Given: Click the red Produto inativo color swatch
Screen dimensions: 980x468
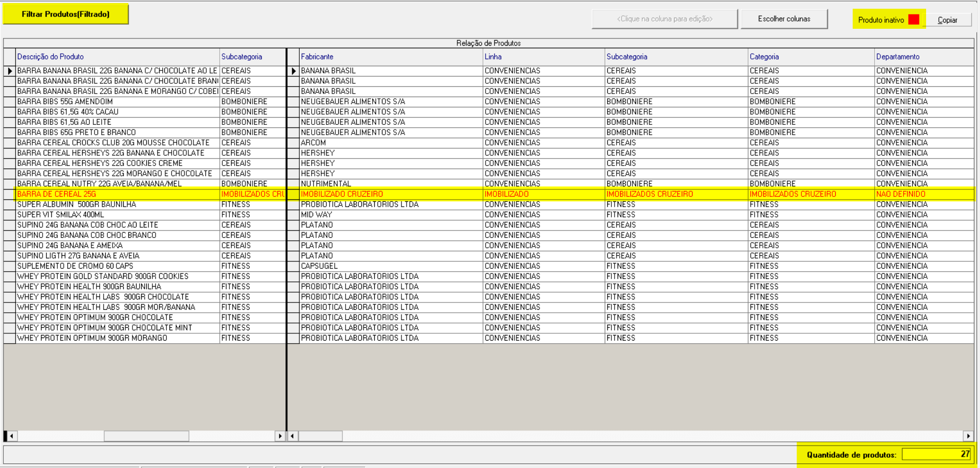Looking at the screenshot, I should [x=913, y=20].
